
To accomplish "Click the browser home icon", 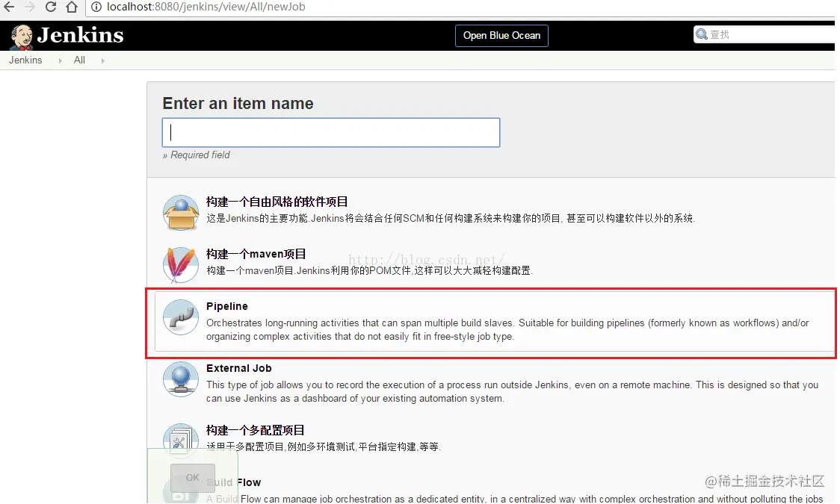I will (72, 7).
